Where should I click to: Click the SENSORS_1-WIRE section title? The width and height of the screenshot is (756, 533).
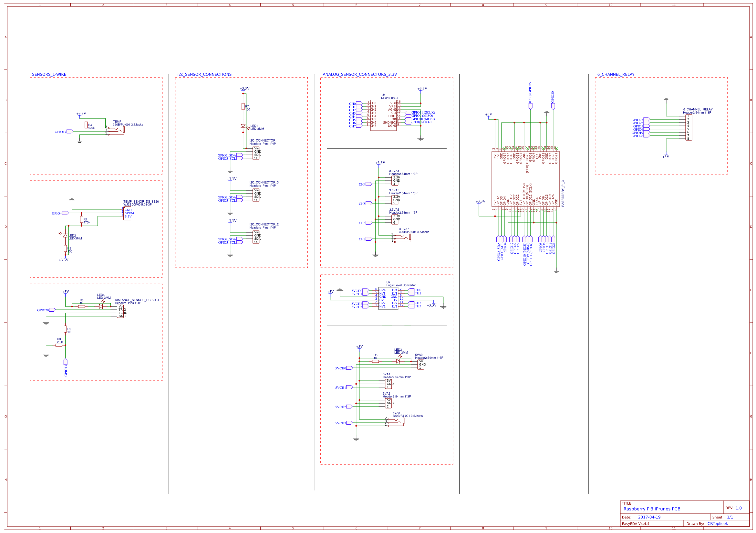[49, 74]
